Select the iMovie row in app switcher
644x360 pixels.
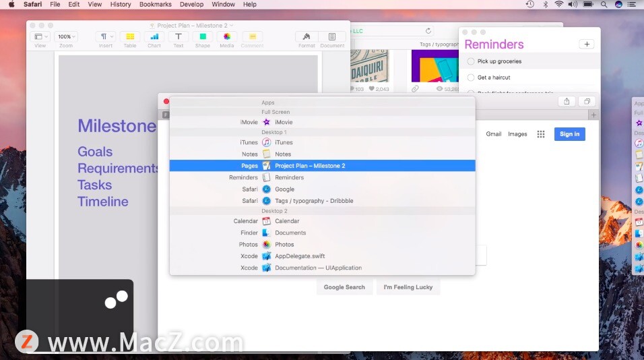pyautogui.click(x=323, y=122)
